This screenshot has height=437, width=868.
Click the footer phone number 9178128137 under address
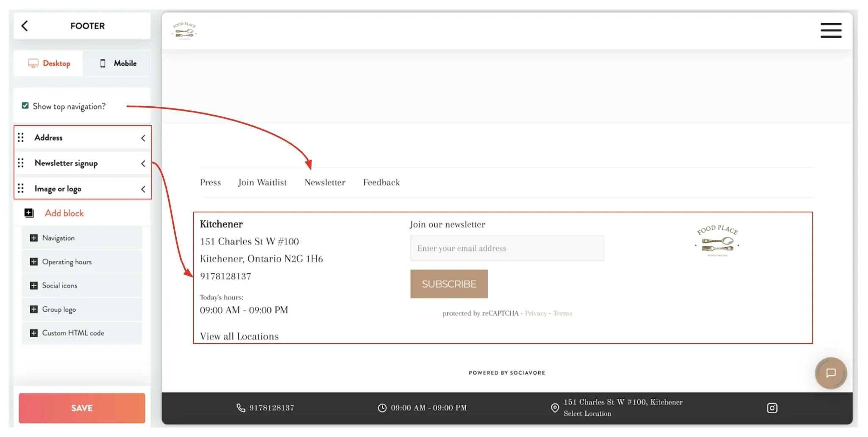pyautogui.click(x=225, y=277)
